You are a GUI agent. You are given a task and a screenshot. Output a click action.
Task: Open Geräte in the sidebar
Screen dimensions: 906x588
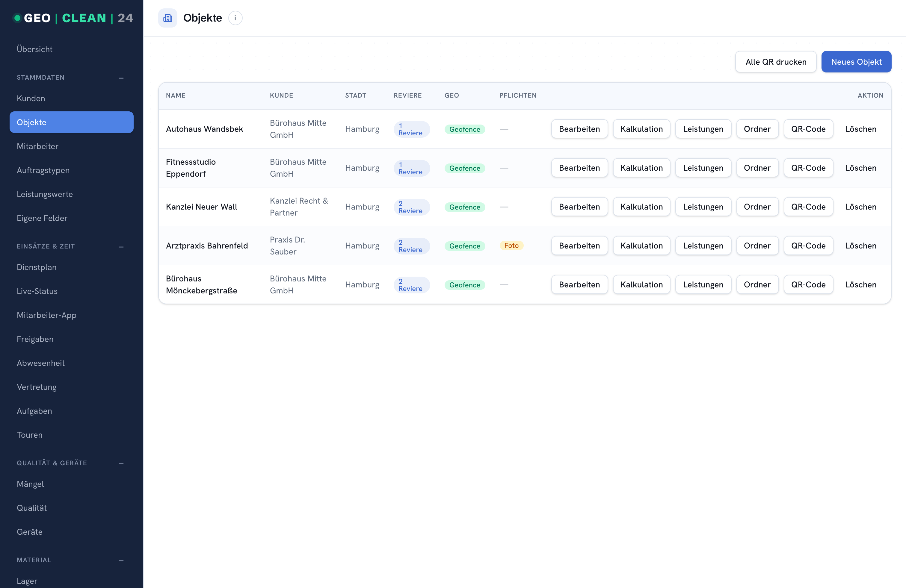pyautogui.click(x=72, y=532)
